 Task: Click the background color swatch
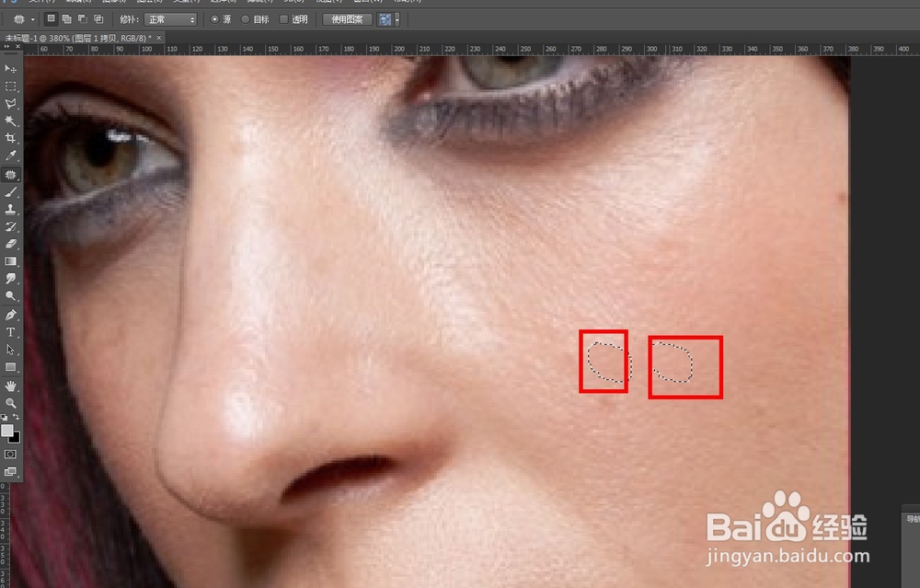click(x=16, y=438)
